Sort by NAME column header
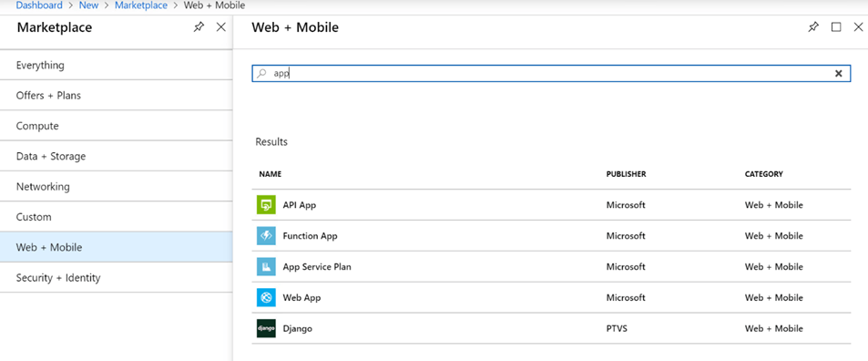 pyautogui.click(x=271, y=174)
